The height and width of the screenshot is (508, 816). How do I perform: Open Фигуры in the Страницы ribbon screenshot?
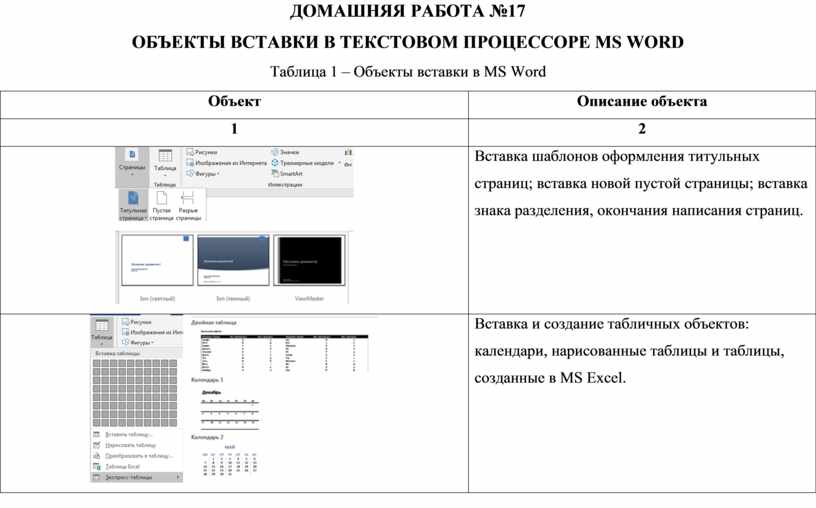[x=202, y=174]
